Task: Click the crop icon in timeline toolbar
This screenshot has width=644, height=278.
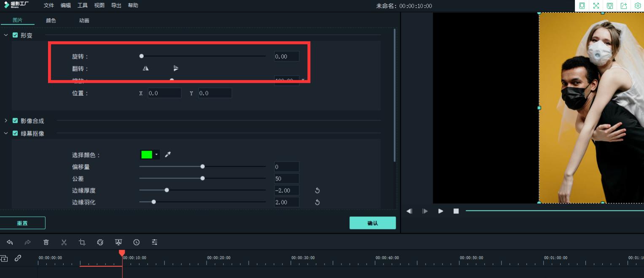Action: [82, 242]
